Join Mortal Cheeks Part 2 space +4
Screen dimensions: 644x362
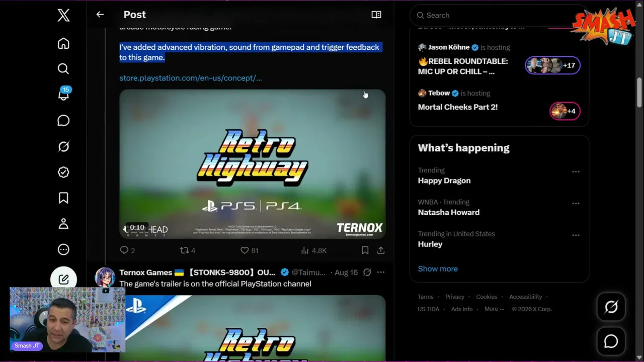click(565, 111)
